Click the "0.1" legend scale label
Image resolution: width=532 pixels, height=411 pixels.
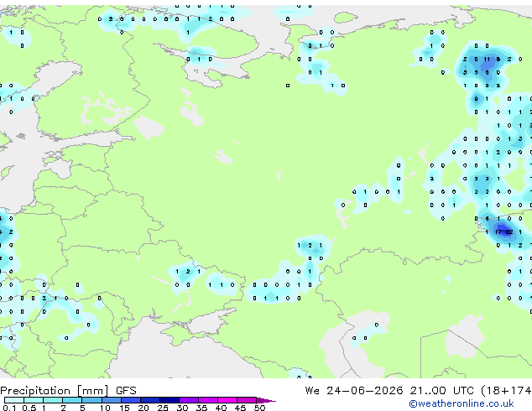click(9, 408)
